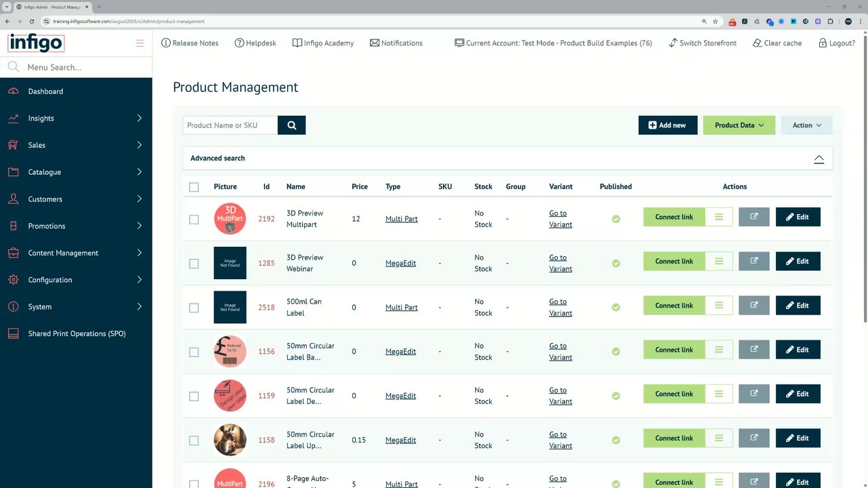Viewport: 868px width, 488px height.
Task: Collapse the Advanced search panel chevron
Action: click(819, 159)
